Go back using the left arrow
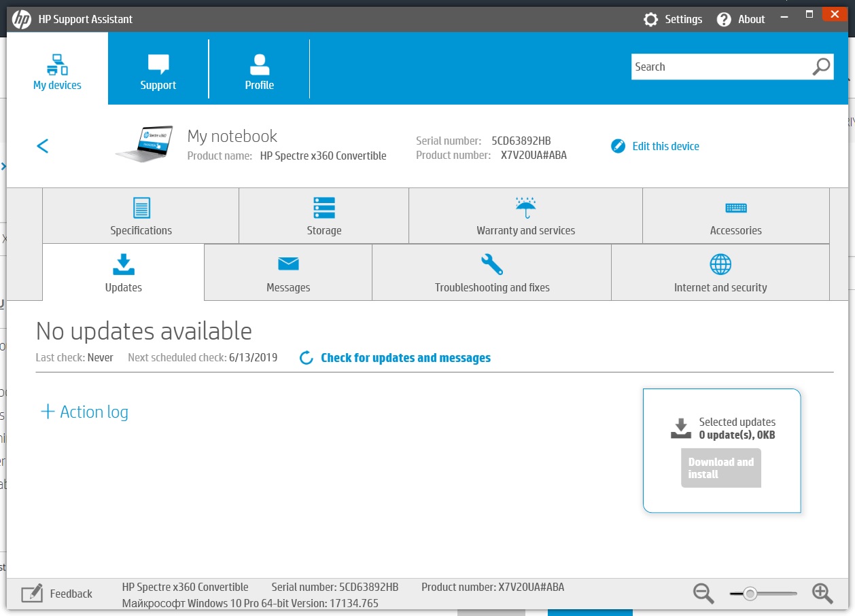855x616 pixels. (43, 146)
